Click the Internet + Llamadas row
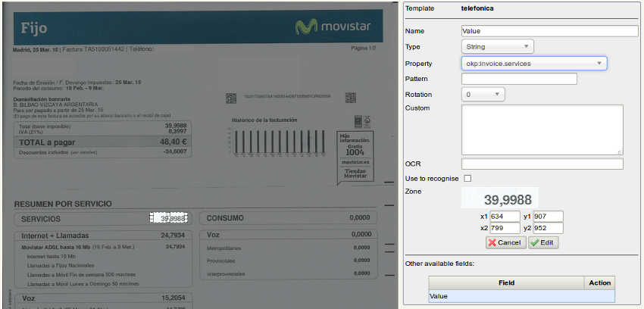The image size is (644, 309). coord(103,236)
